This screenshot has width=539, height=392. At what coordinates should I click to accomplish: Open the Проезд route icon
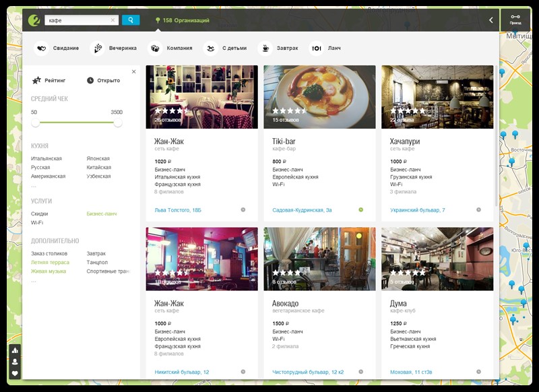point(515,19)
